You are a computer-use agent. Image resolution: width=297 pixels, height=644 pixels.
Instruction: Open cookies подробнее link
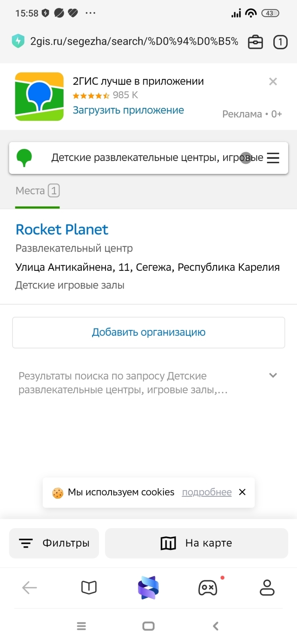coord(206,492)
